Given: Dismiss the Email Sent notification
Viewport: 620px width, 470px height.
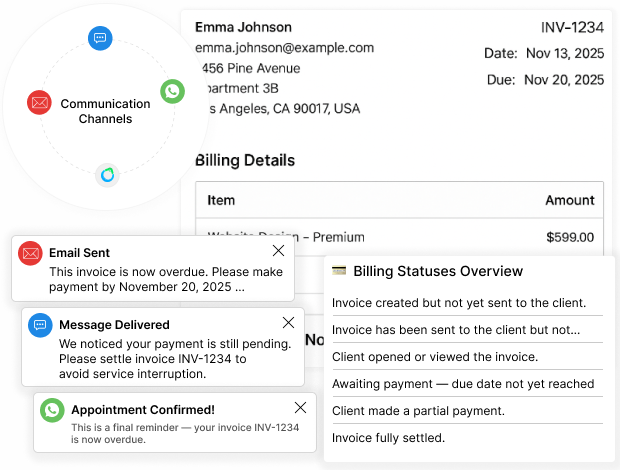Looking at the screenshot, I should click(279, 250).
